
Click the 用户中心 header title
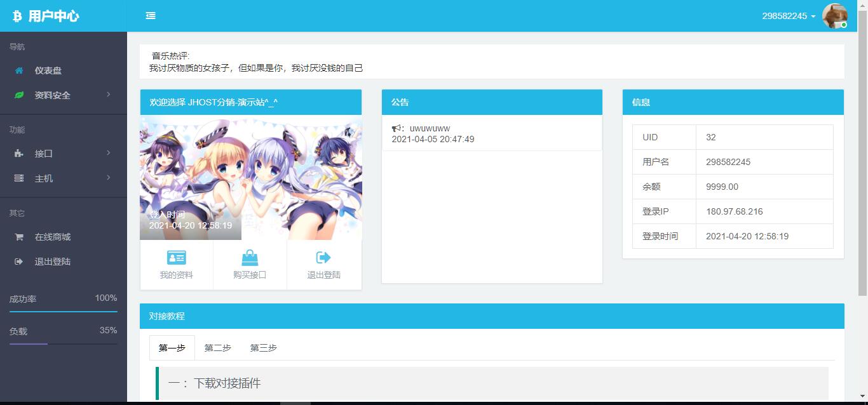pyautogui.click(x=53, y=16)
